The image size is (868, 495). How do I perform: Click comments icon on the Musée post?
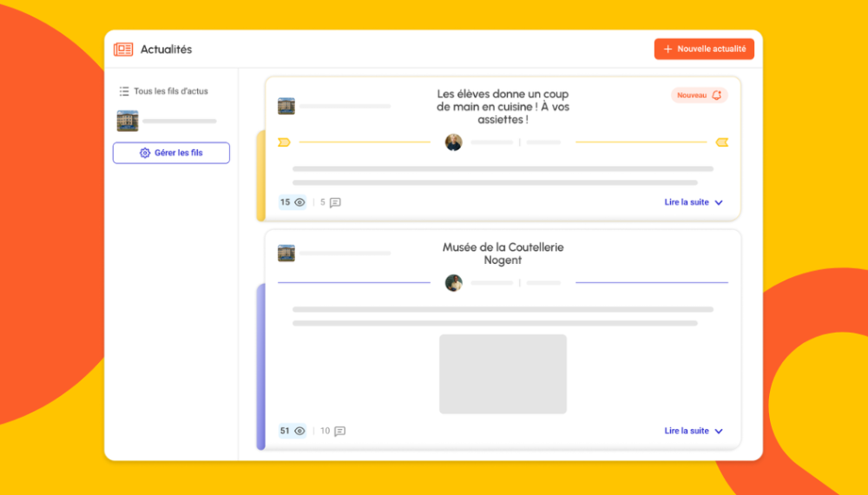coord(339,431)
